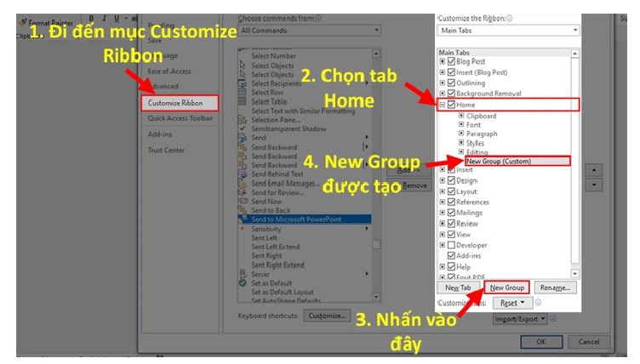The width and height of the screenshot is (640, 364).
Task: Select Send to Microsoft PowerPoint command
Action: tap(307, 219)
